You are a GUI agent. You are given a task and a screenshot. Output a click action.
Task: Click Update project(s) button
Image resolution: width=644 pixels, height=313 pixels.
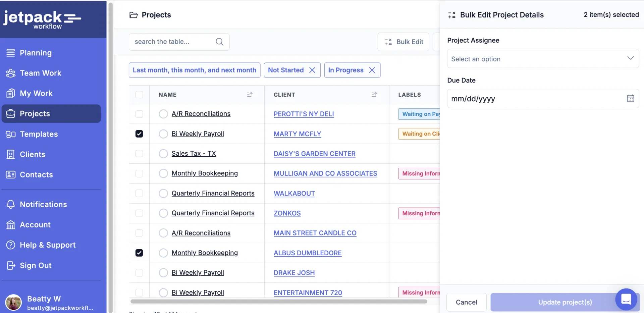(x=565, y=302)
